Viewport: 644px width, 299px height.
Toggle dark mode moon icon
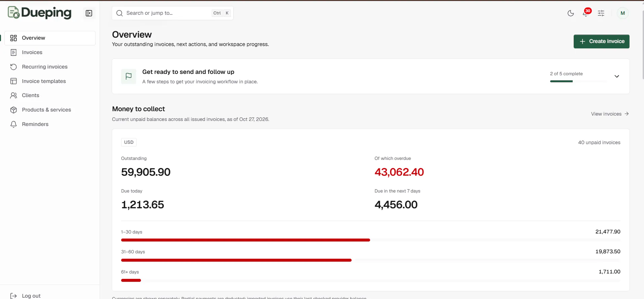pos(571,13)
